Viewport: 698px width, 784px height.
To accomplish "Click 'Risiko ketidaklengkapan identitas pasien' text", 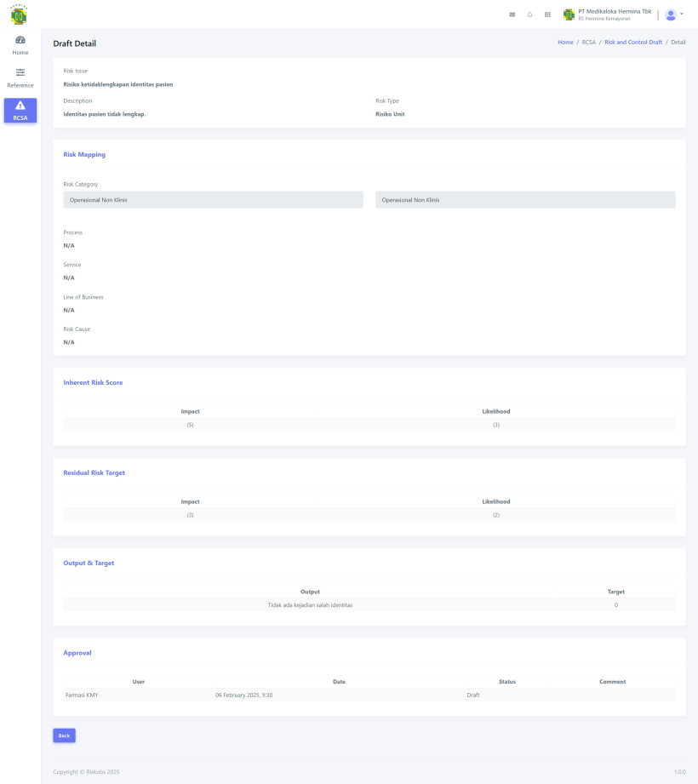I will click(118, 84).
